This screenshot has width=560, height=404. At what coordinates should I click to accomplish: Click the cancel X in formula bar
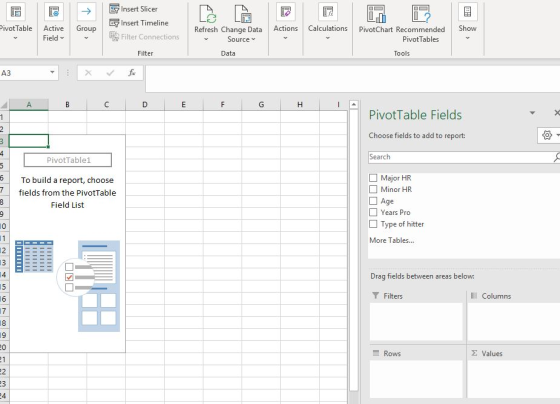point(88,73)
